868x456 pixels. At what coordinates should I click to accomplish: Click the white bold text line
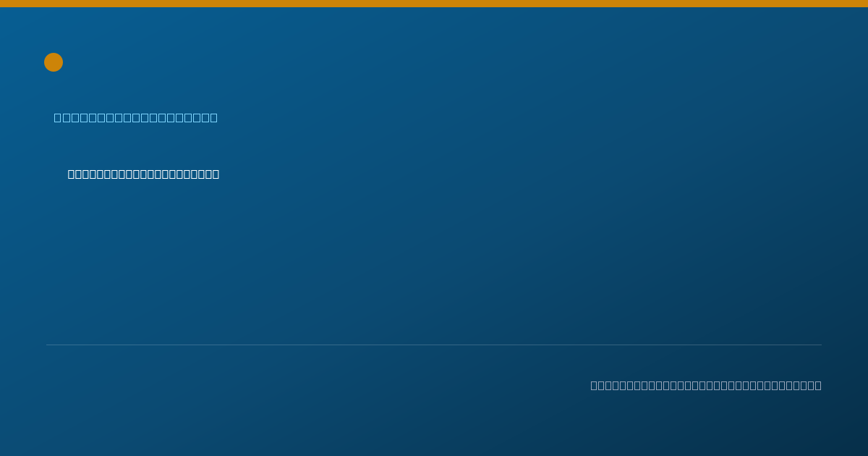(143, 174)
